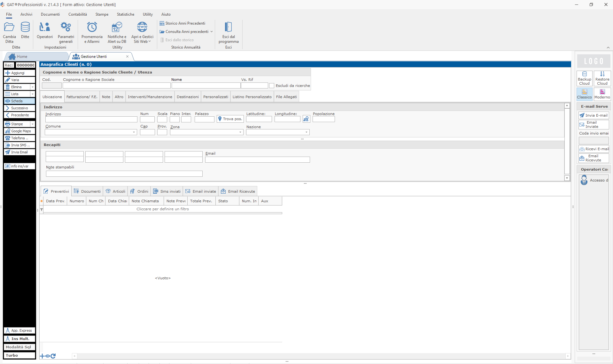The width and height of the screenshot is (613, 364).
Task: Select Scheda view button
Action: 19,101
